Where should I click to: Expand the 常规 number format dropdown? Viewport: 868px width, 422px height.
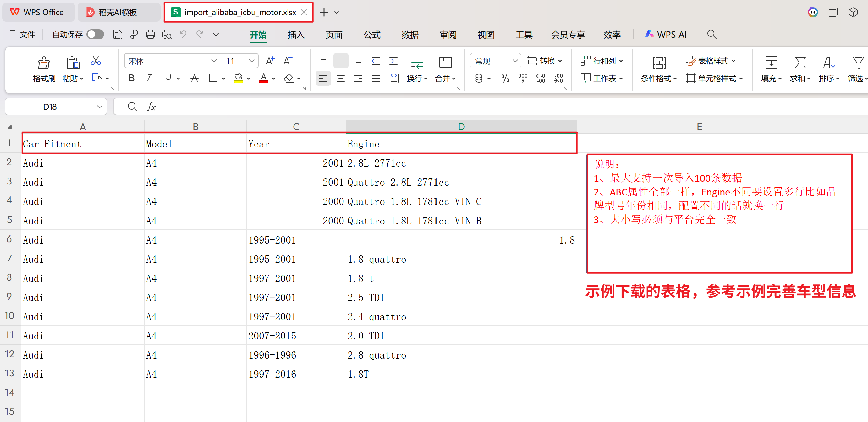(x=515, y=61)
